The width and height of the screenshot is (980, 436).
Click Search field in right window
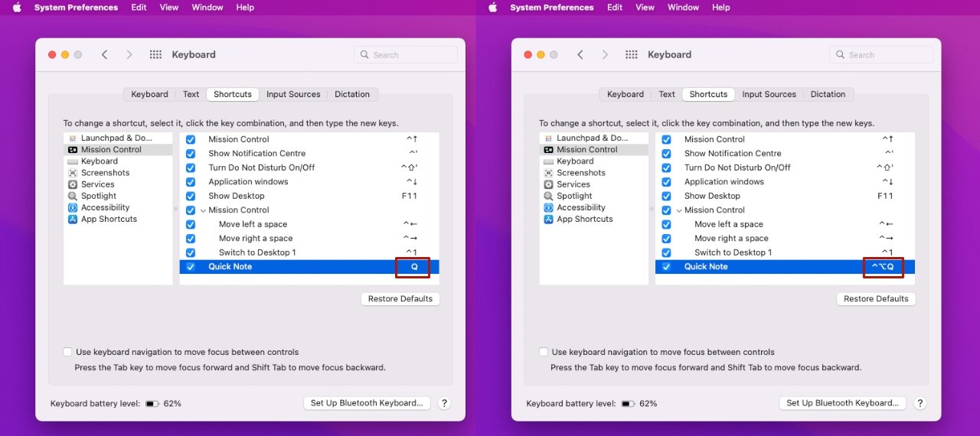[x=881, y=55]
